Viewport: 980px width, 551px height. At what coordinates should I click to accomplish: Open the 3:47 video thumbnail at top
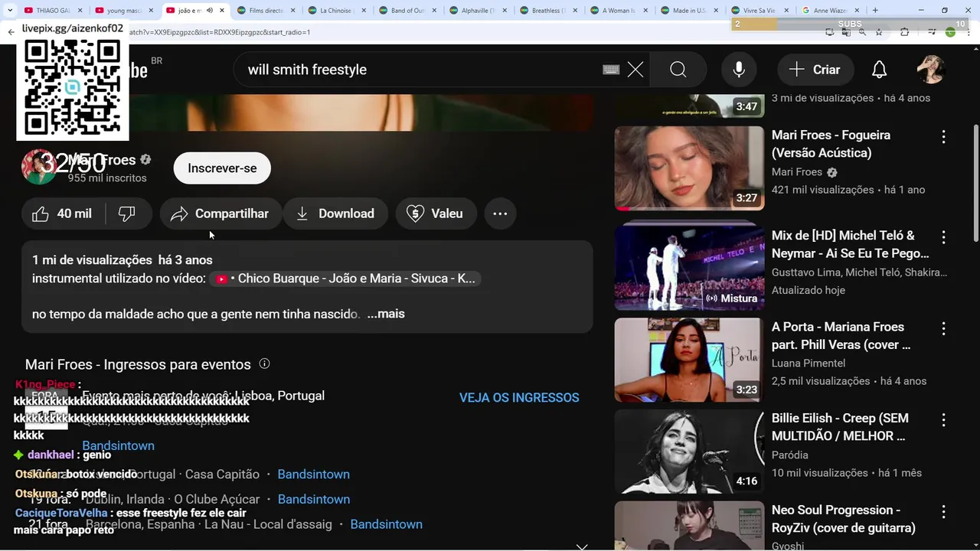point(689,106)
